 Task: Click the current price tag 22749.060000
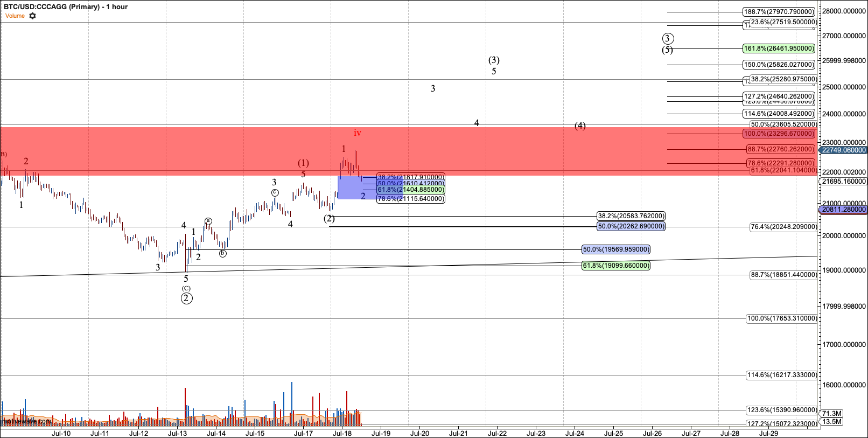(844, 150)
